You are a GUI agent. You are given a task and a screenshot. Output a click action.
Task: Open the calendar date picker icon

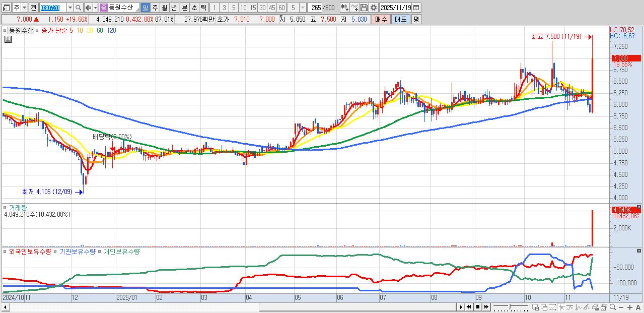(x=416, y=8)
